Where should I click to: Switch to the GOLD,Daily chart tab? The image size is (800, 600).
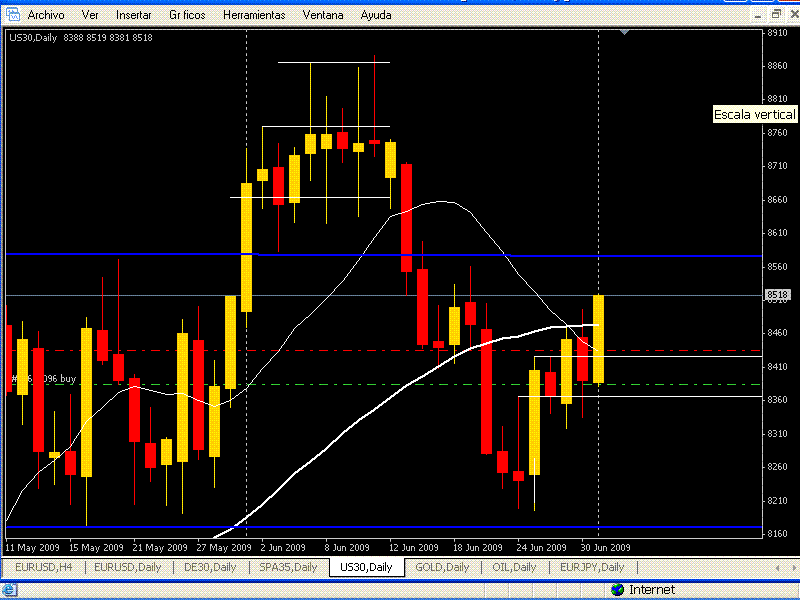click(x=442, y=567)
